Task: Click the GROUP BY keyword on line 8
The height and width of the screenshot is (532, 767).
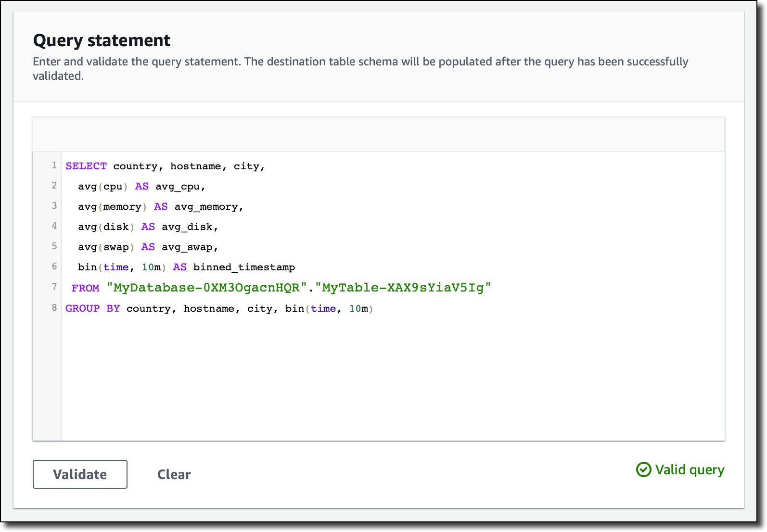Action: click(92, 308)
